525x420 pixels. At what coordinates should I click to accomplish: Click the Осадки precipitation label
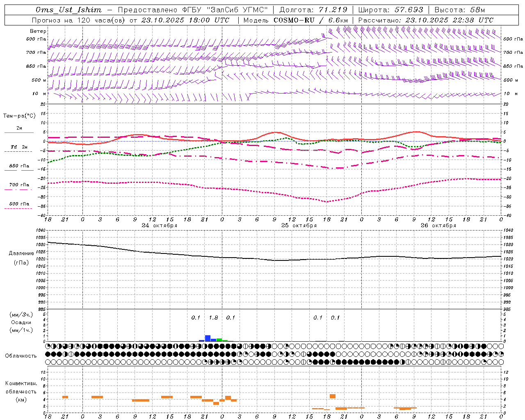pyautogui.click(x=21, y=322)
